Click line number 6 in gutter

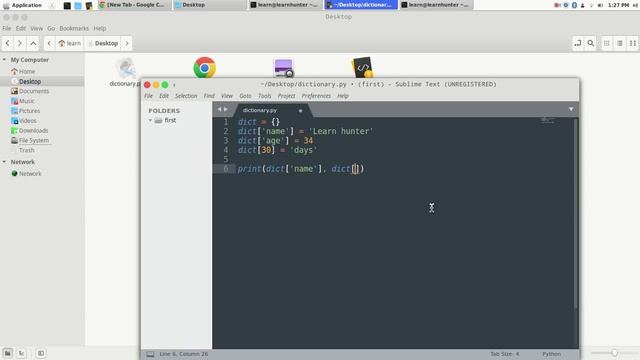pos(226,169)
